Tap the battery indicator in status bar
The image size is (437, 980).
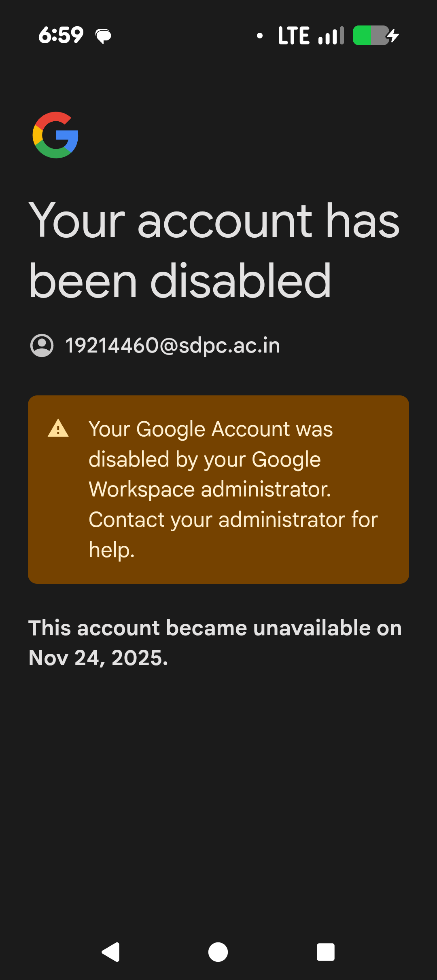point(370,36)
